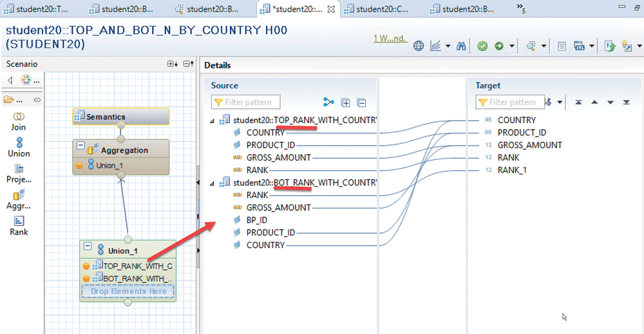Collapse the TOP_RANK_WITH_COUNTRY source tree
The width and height of the screenshot is (644, 334).
coord(213,121)
